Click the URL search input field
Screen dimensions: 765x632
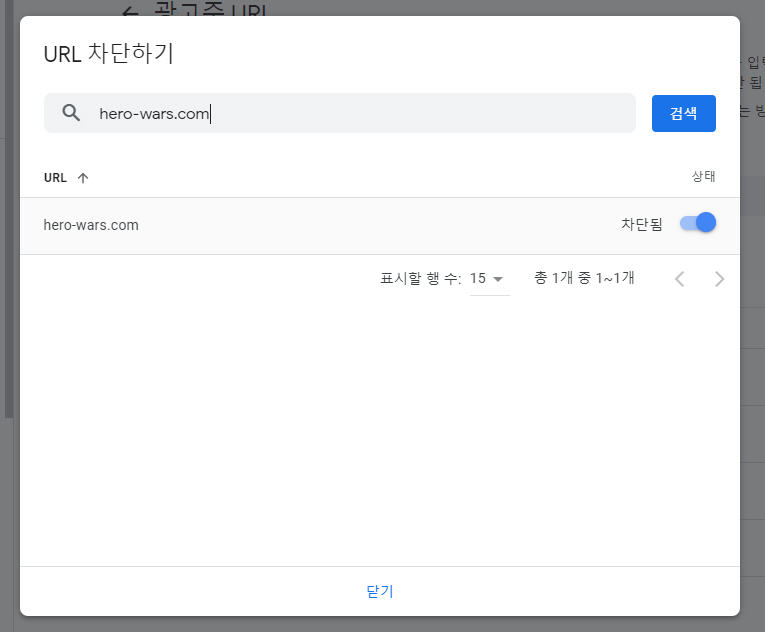point(340,113)
